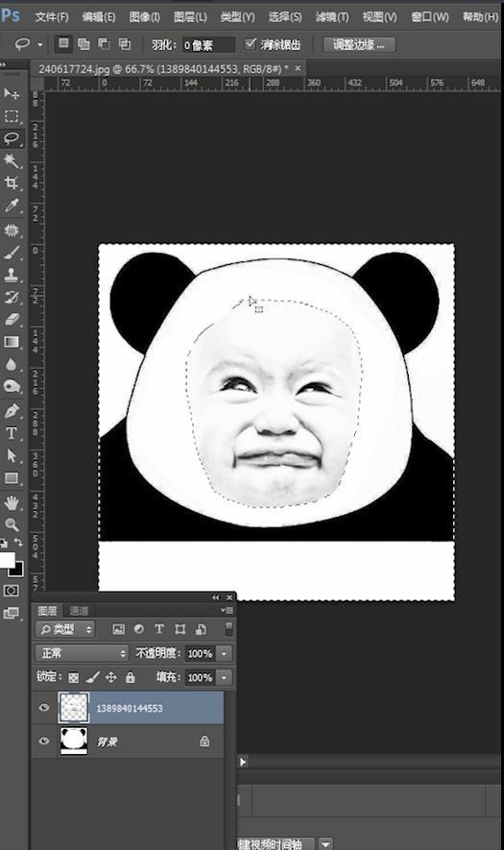Toggle lock image pixels brush icon
The width and height of the screenshot is (504, 850).
(93, 677)
